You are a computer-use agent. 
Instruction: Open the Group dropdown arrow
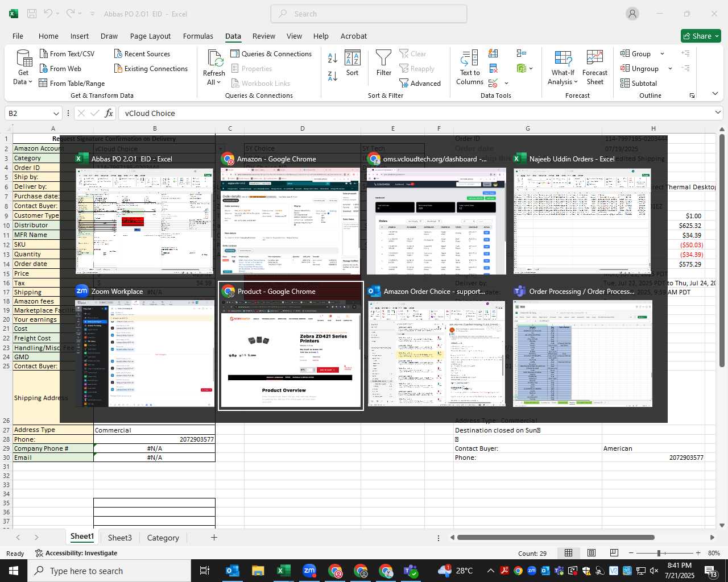pos(662,53)
